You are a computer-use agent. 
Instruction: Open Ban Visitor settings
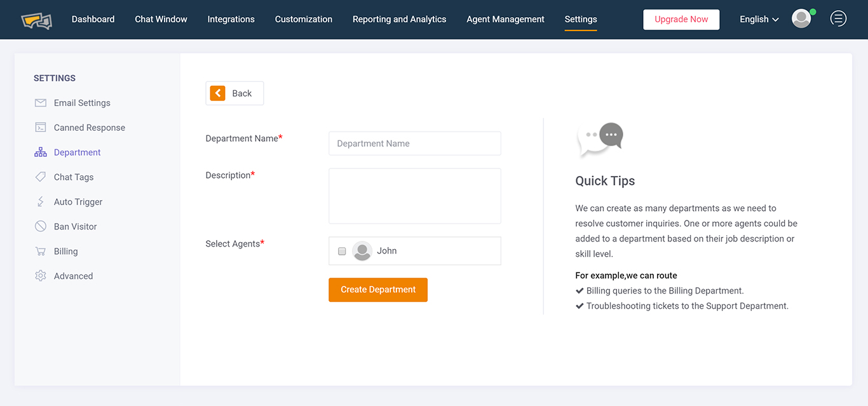coord(76,227)
